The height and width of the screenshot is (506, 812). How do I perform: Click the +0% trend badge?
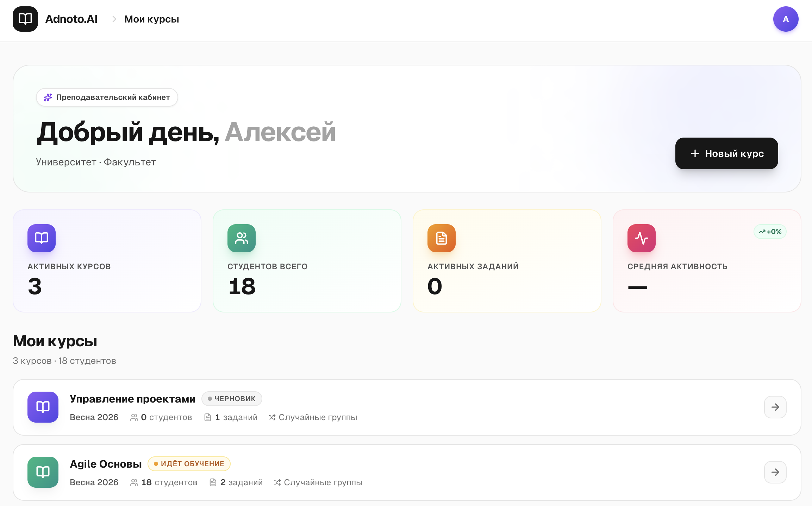tap(770, 232)
